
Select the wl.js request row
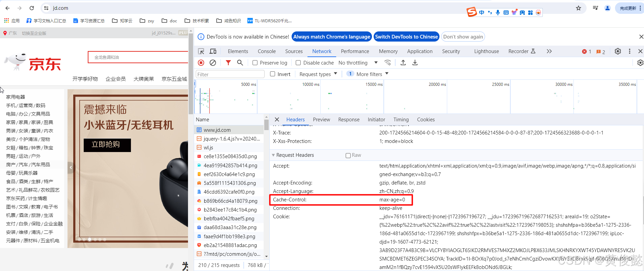[x=229, y=148]
